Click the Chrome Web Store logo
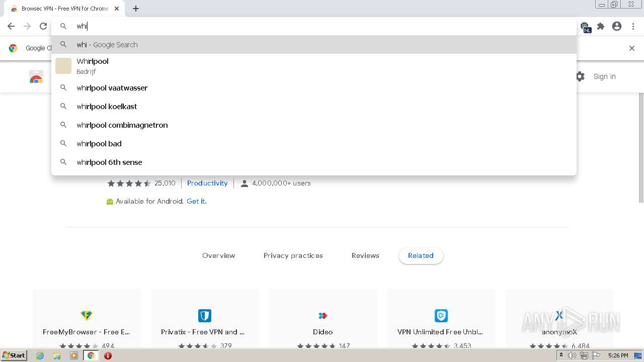Screen dimensions: 644x362 [36, 77]
